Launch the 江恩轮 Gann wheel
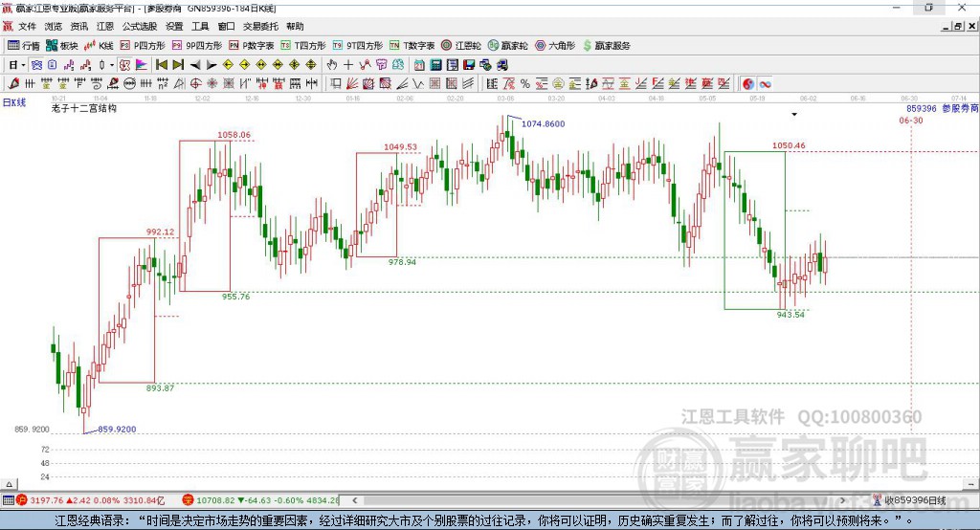 click(461, 46)
